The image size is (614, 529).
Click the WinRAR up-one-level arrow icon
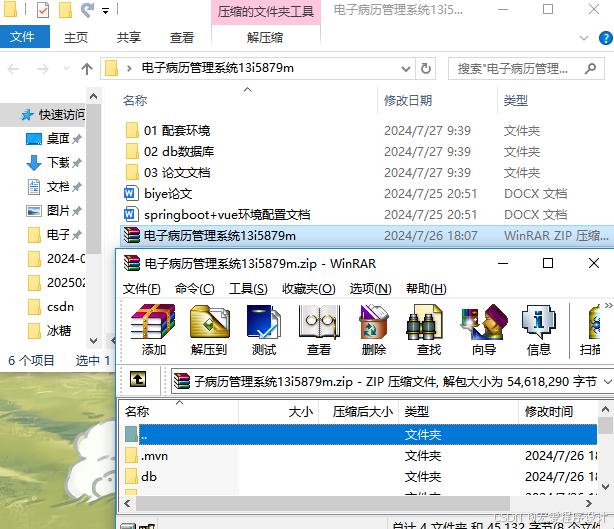[138, 379]
